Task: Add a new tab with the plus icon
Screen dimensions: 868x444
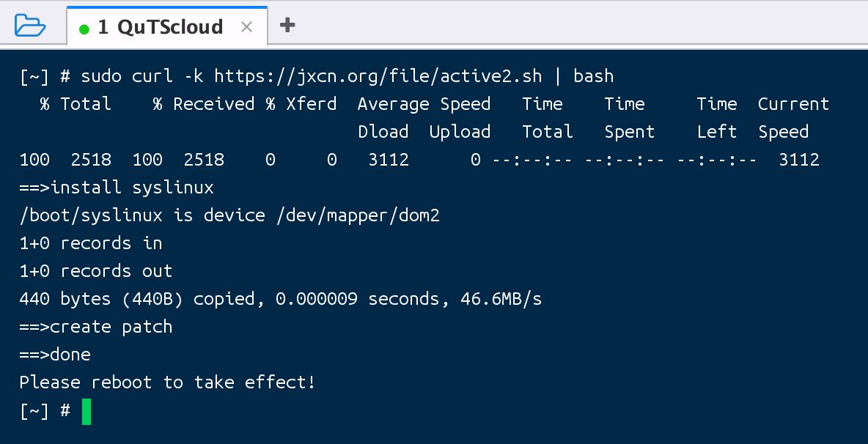Action: 287,26
